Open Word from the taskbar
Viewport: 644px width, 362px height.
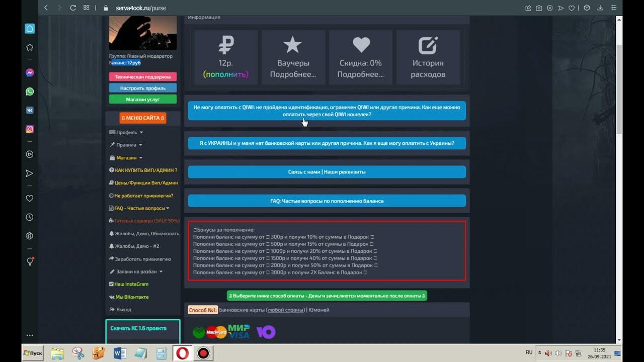tap(120, 353)
